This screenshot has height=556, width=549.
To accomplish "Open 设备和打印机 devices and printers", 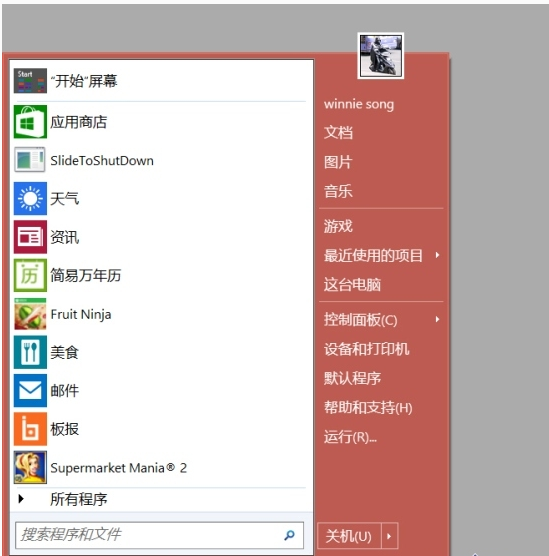I will 366,349.
